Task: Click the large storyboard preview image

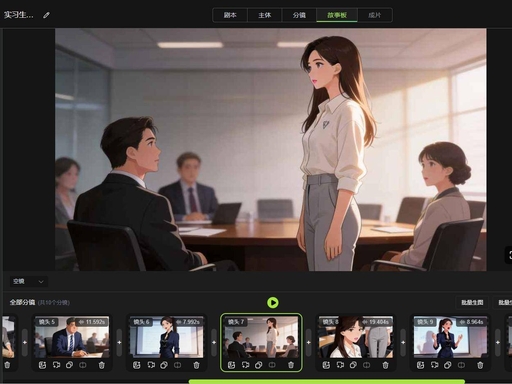Action: [271, 149]
